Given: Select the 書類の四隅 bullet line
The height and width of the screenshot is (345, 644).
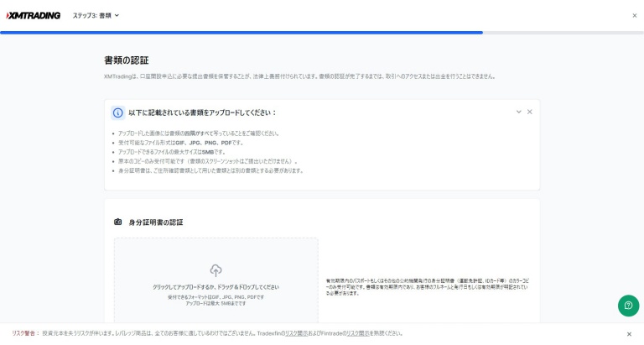Looking at the screenshot, I should pos(200,133).
